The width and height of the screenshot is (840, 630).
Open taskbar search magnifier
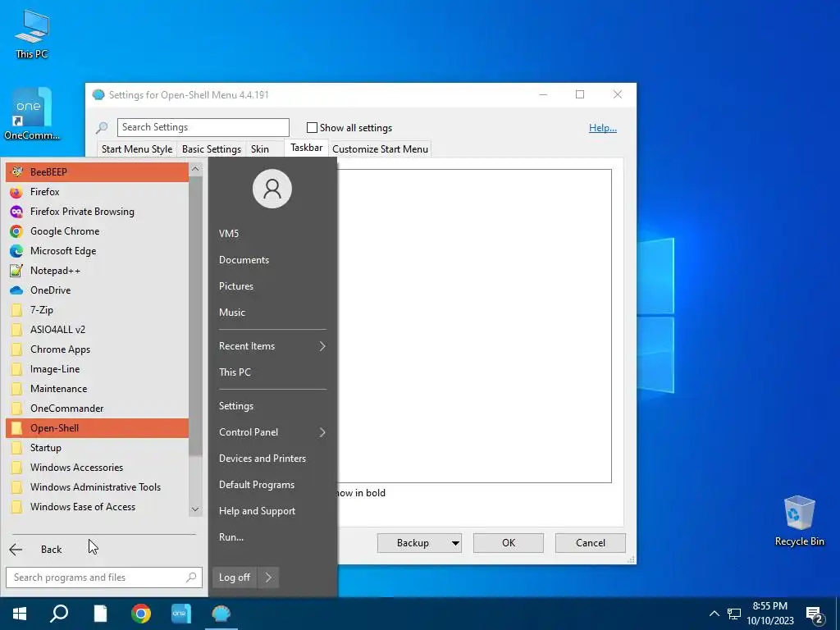[x=59, y=614]
